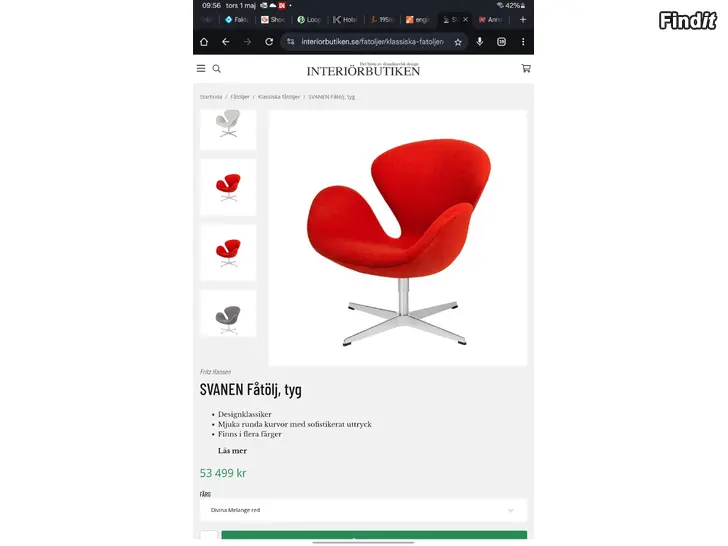Click the search magnifier icon
This screenshot has height=546, width=728.
[x=216, y=69]
